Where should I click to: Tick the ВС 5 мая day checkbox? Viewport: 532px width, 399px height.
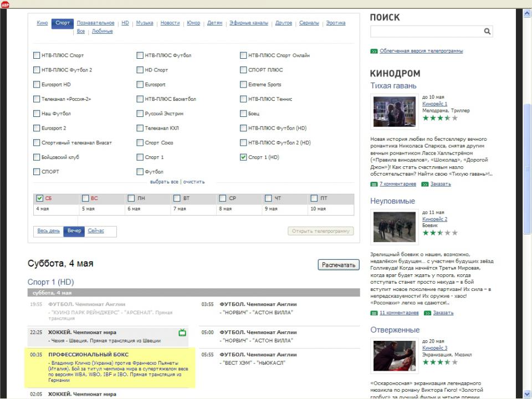pyautogui.click(x=85, y=198)
